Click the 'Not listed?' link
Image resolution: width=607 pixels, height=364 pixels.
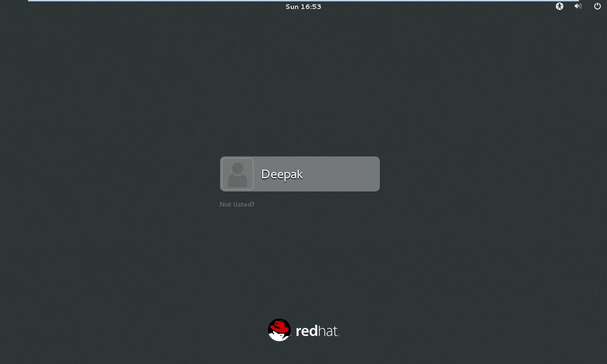[237, 204]
